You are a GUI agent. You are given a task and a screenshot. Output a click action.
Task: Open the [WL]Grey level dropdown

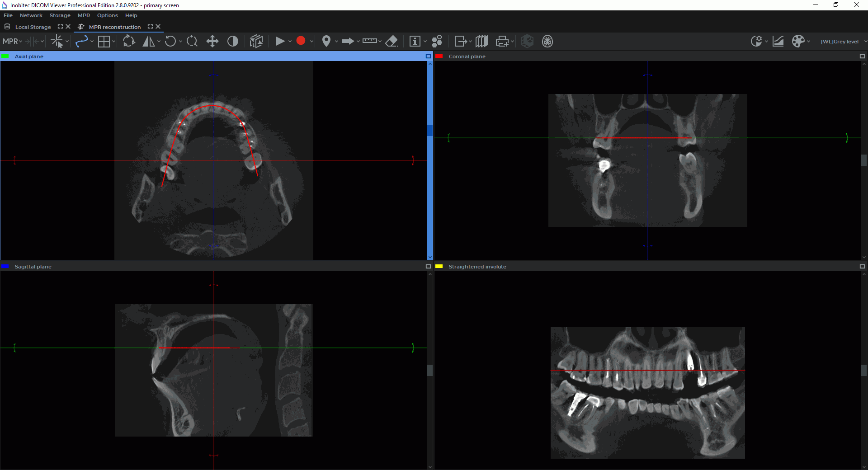[x=844, y=42]
